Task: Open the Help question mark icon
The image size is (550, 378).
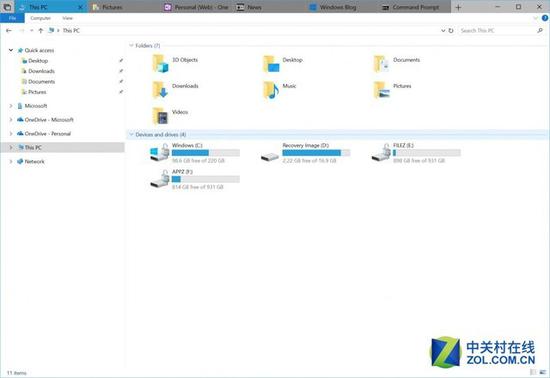Action: (545, 18)
